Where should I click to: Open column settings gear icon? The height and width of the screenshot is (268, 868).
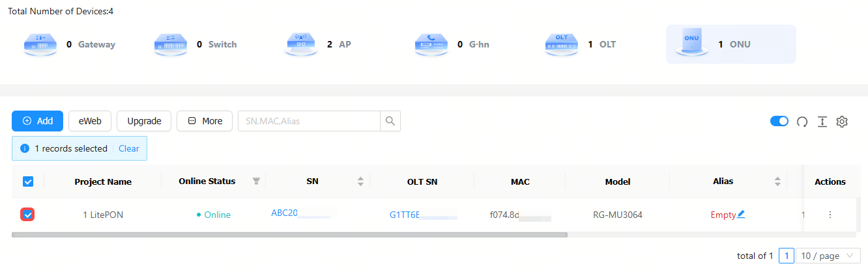click(842, 122)
